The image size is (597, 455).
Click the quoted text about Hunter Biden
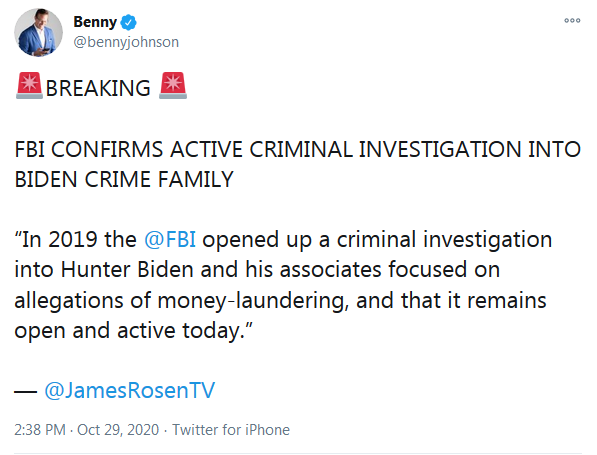[257, 270]
